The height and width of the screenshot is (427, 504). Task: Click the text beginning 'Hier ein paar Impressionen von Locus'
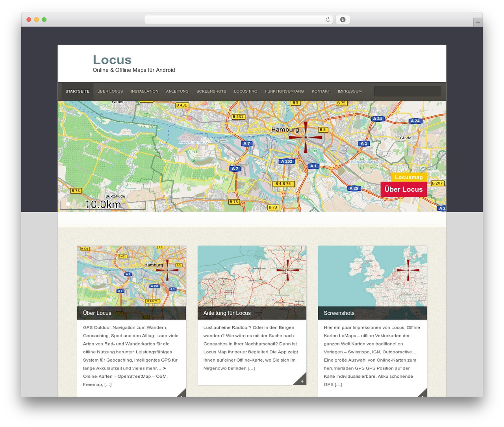(x=372, y=356)
